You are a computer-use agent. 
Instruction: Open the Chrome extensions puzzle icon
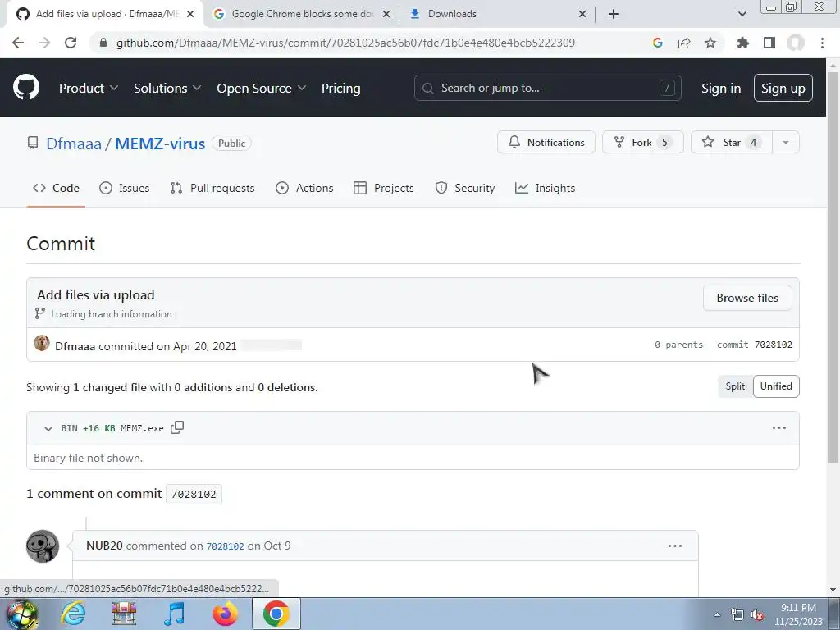743,43
